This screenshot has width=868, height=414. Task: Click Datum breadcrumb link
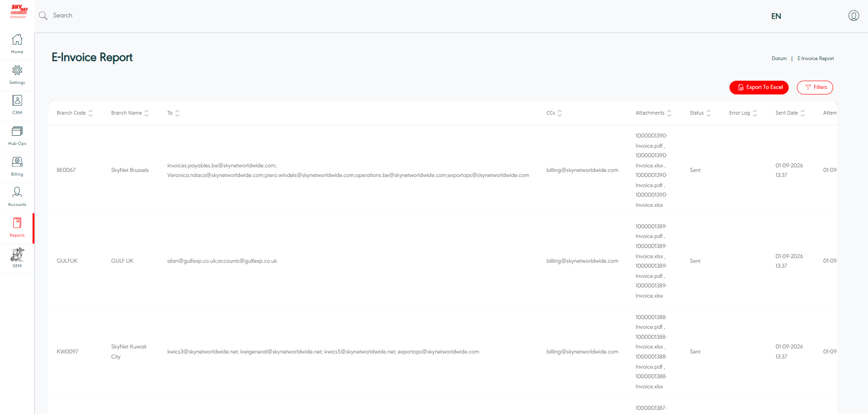click(779, 59)
